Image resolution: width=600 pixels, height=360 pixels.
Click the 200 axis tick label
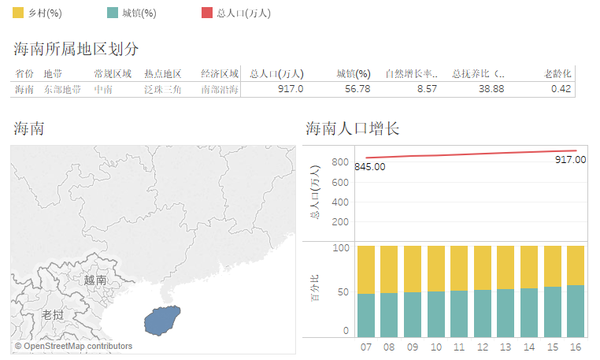340,222
